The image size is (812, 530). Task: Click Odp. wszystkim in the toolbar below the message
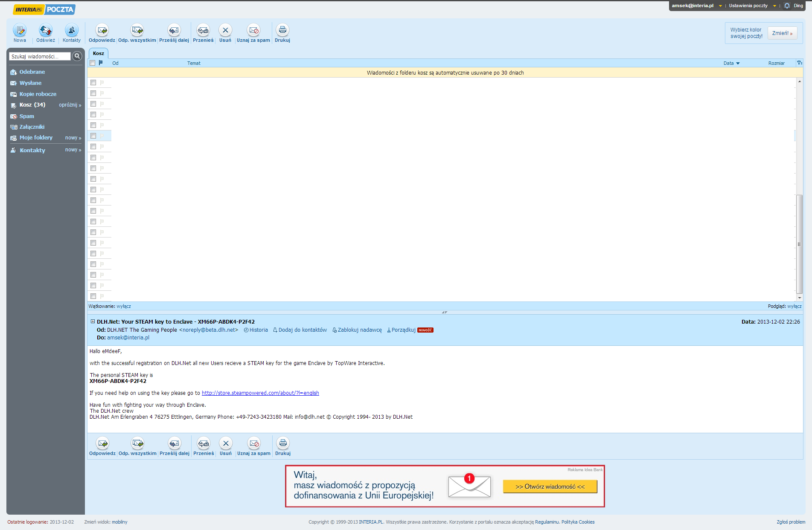pos(137,446)
